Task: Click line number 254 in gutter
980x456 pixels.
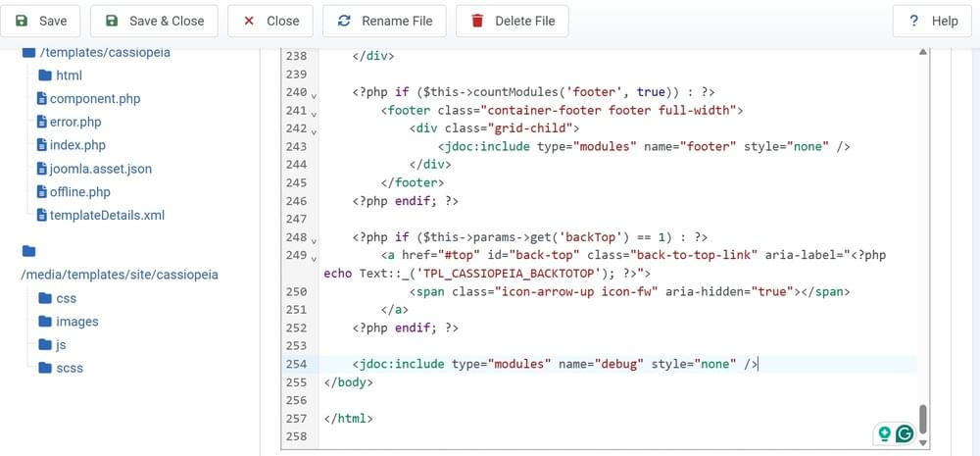Action: pos(297,364)
